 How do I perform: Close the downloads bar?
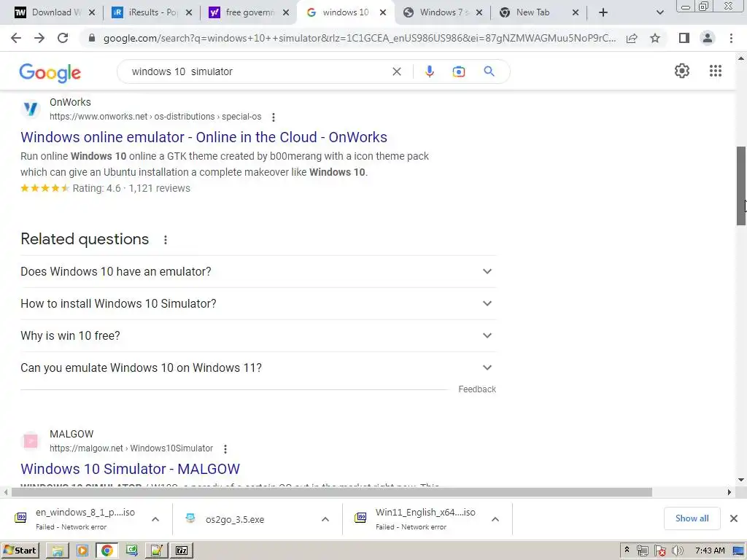point(734,518)
